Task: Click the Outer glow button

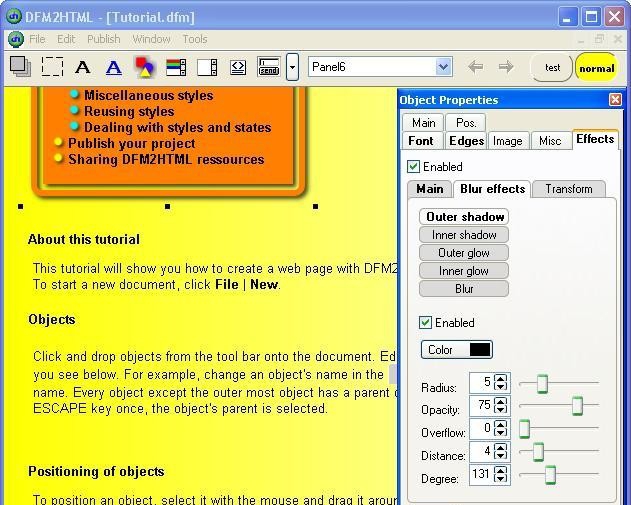Action: pyautogui.click(x=463, y=253)
